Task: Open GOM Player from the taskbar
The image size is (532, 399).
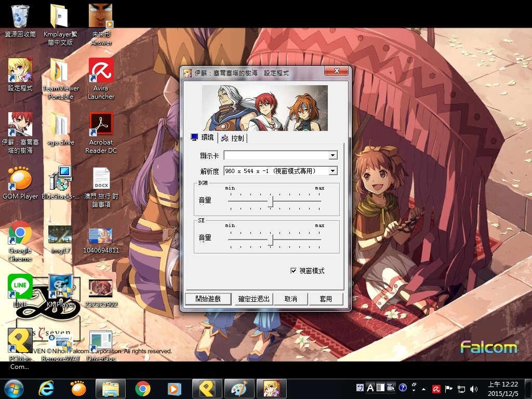Action: pos(78,389)
